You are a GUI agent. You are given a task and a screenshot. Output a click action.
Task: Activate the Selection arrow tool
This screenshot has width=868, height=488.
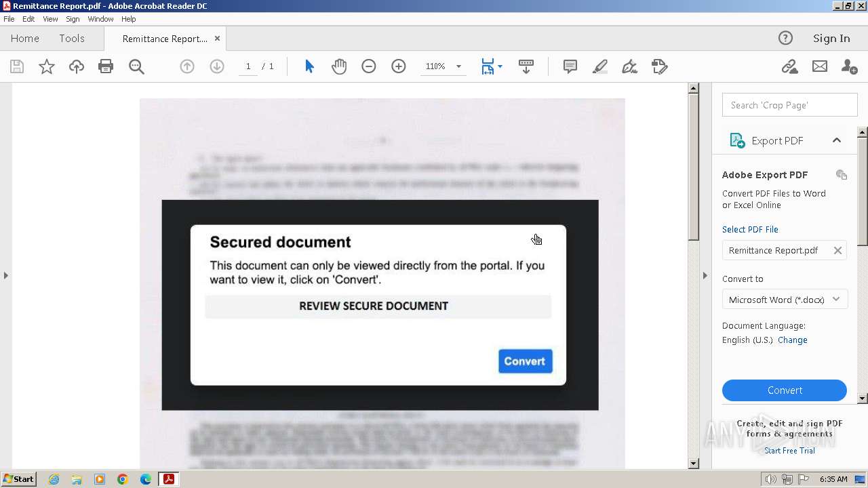pos(309,66)
